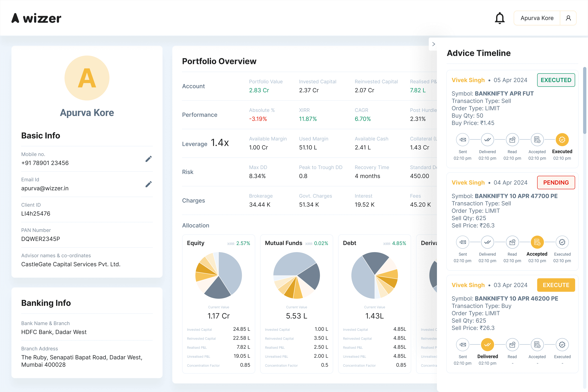Click Executed step icon in 03 Apr advice
This screenshot has height=392, width=588.
[562, 345]
